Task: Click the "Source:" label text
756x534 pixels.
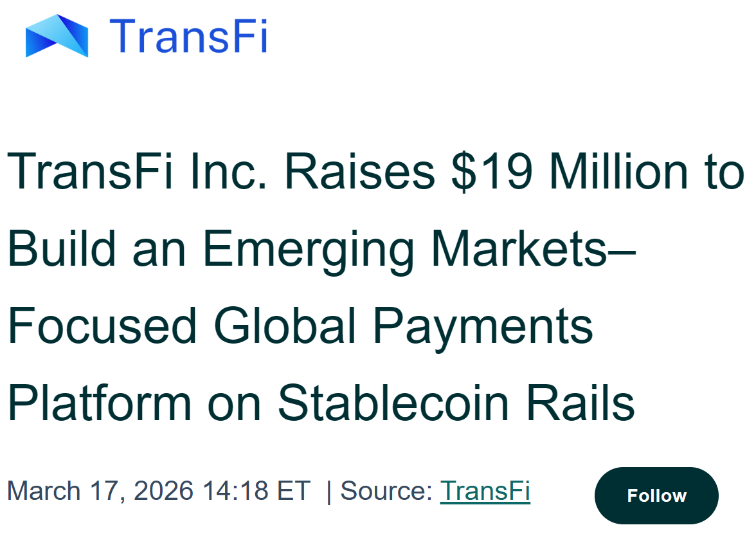Action: click(386, 492)
